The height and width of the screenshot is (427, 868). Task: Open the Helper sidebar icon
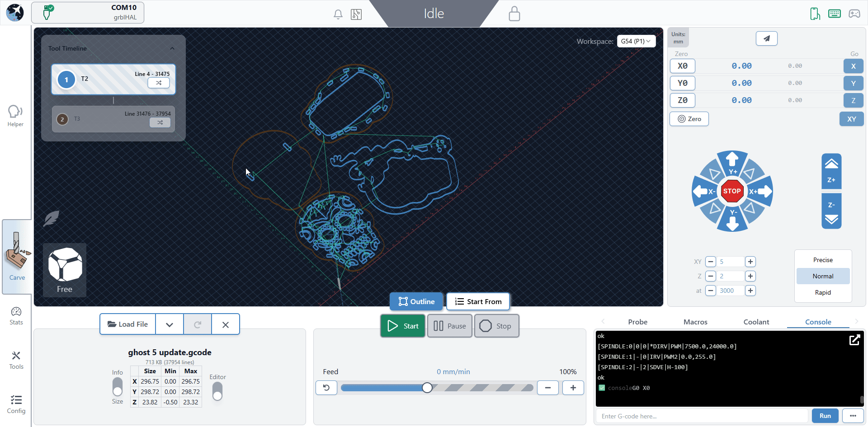coord(15,115)
